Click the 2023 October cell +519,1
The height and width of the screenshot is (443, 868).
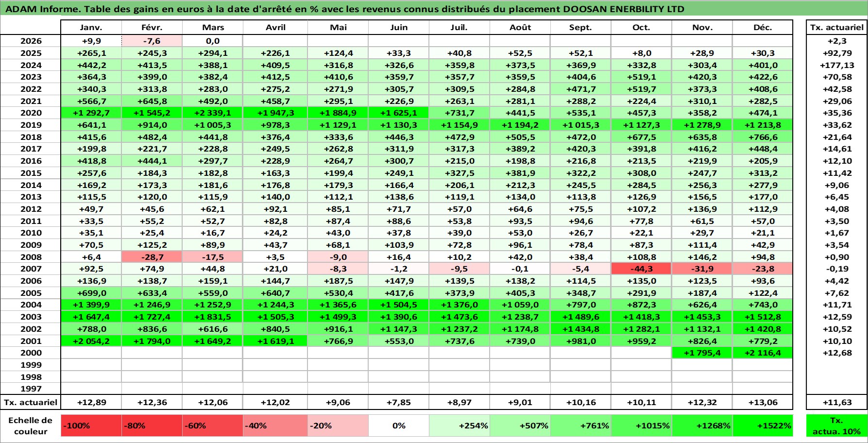point(642,77)
